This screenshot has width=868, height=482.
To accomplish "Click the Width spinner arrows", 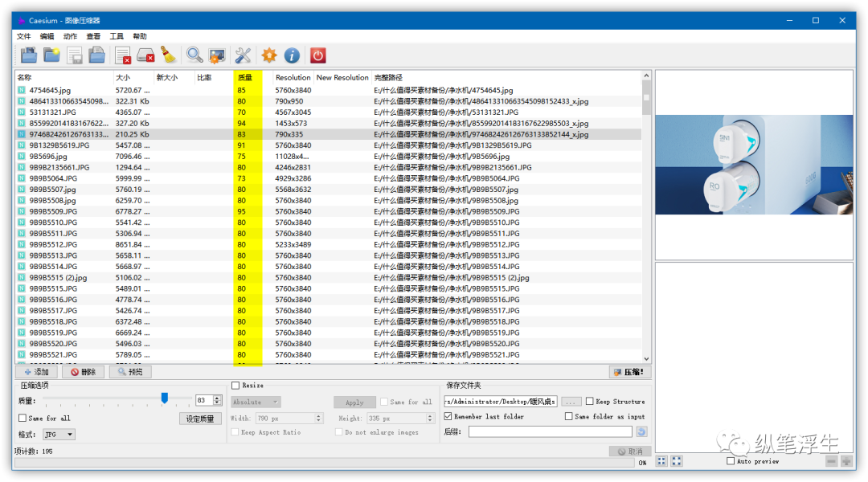I will 318,419.
